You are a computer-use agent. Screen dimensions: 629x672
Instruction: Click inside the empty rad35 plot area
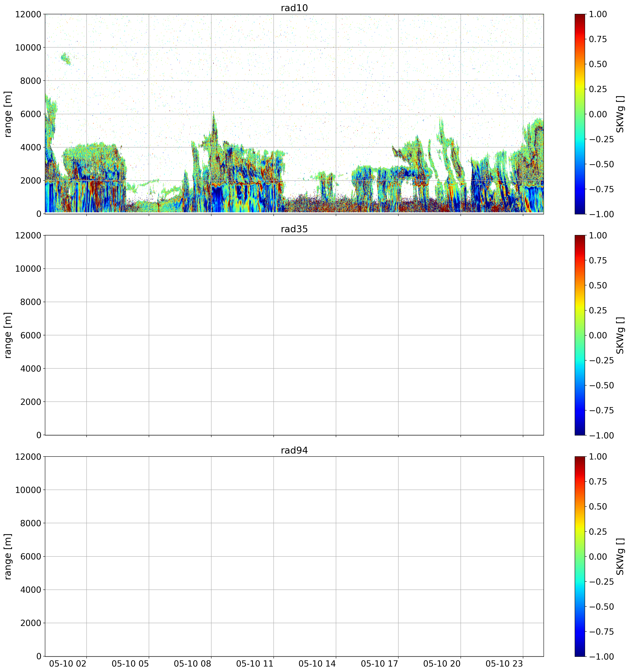tap(294, 335)
